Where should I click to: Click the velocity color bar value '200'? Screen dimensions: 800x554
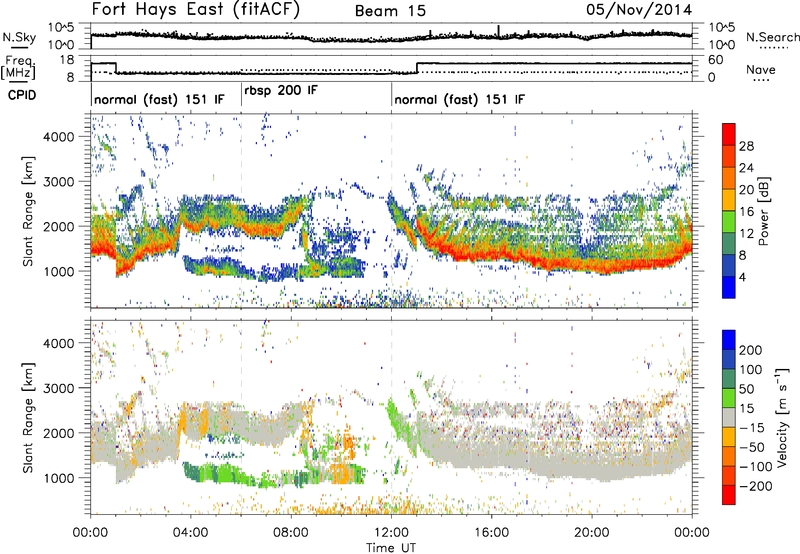(750, 350)
